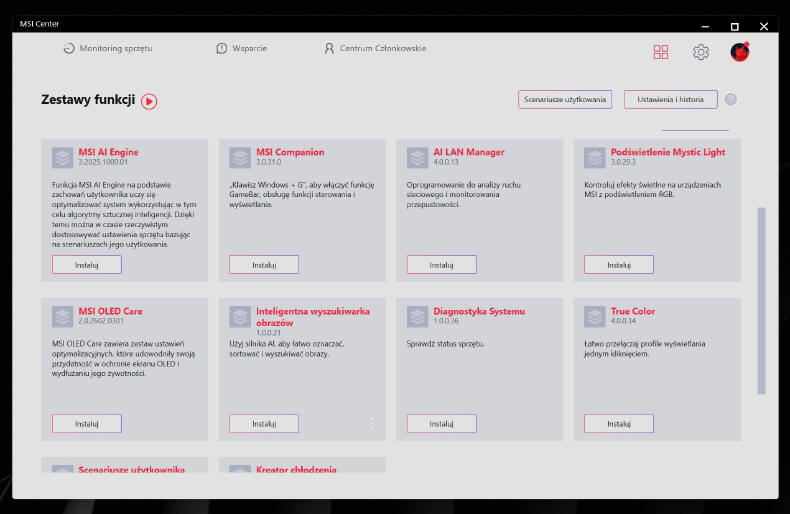
Task: Open the Monitoring sprzętu tab
Action: point(108,48)
